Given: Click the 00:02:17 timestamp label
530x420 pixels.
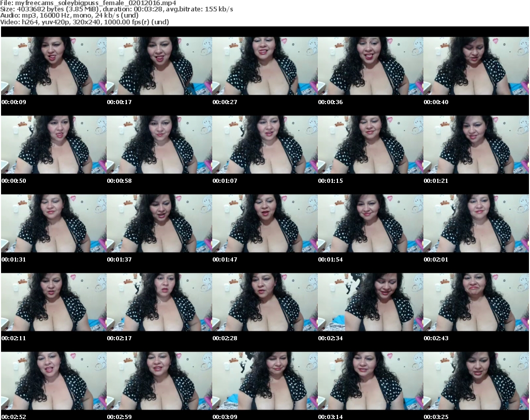Looking at the screenshot, I should click(x=120, y=338).
